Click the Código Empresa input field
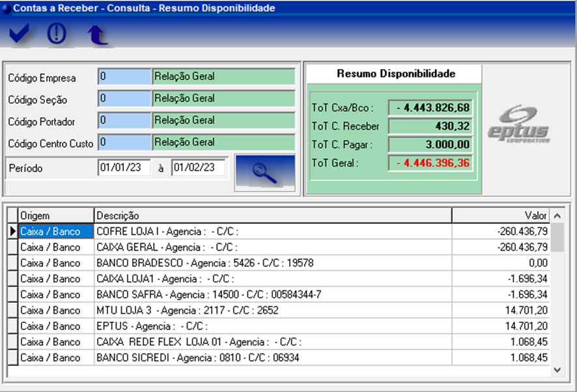577x392 pixels. [x=124, y=77]
